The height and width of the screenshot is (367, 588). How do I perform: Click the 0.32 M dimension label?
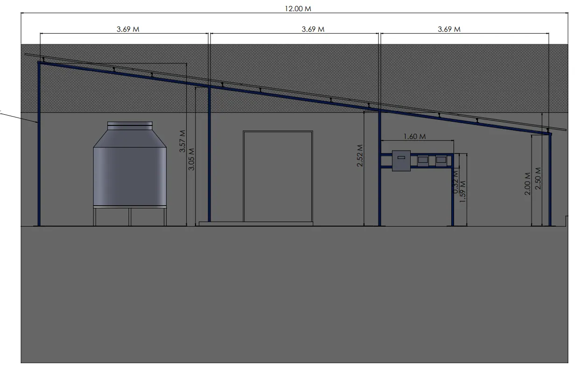(x=455, y=181)
